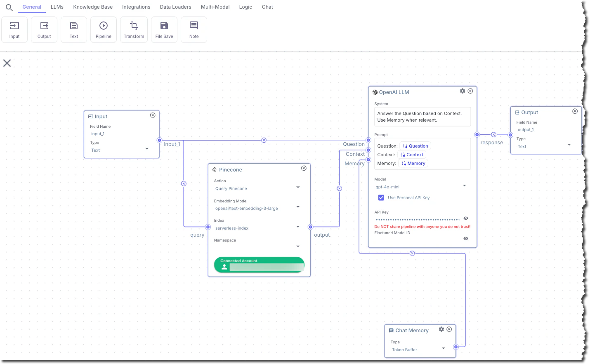Open the OpenAI LLM node settings gear

[462, 91]
